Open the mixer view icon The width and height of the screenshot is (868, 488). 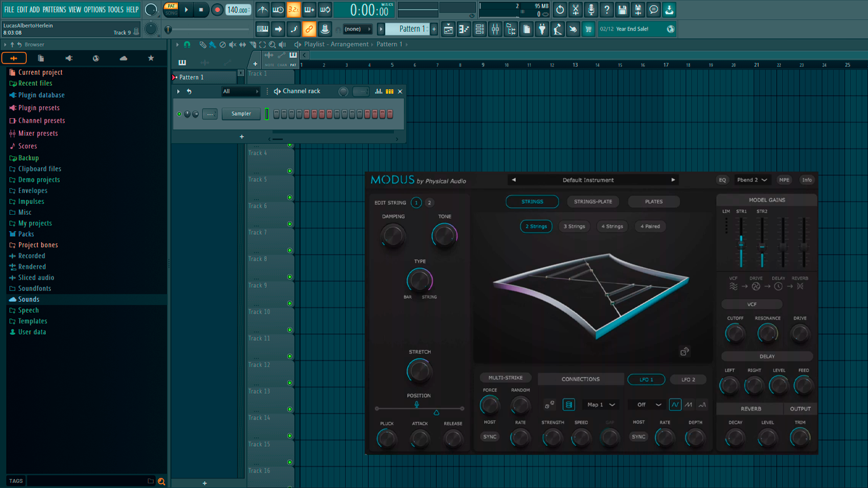tap(495, 29)
